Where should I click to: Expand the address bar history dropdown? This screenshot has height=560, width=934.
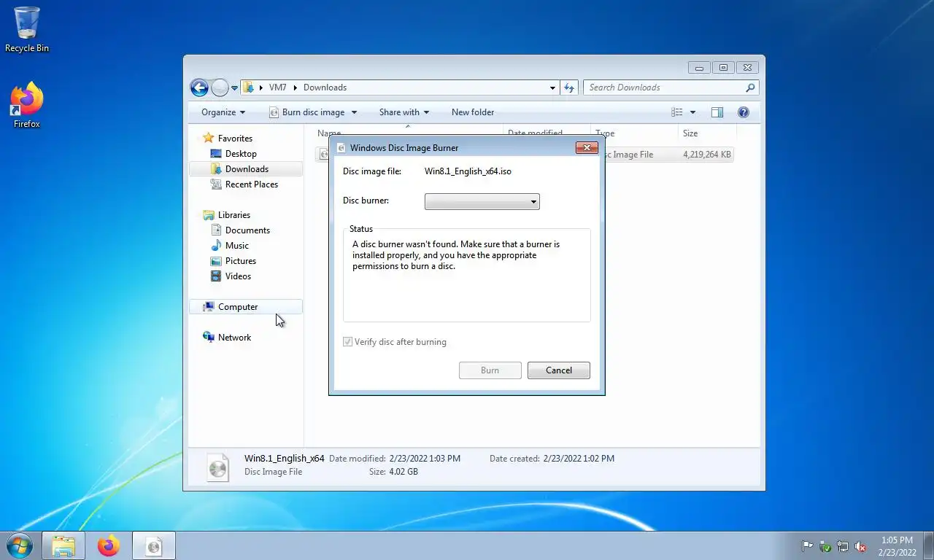tap(552, 87)
